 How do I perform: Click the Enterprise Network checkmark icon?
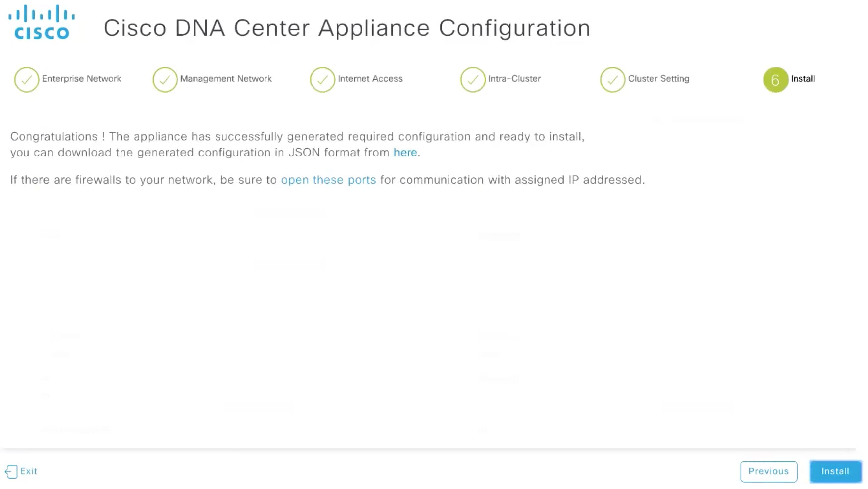(x=26, y=80)
